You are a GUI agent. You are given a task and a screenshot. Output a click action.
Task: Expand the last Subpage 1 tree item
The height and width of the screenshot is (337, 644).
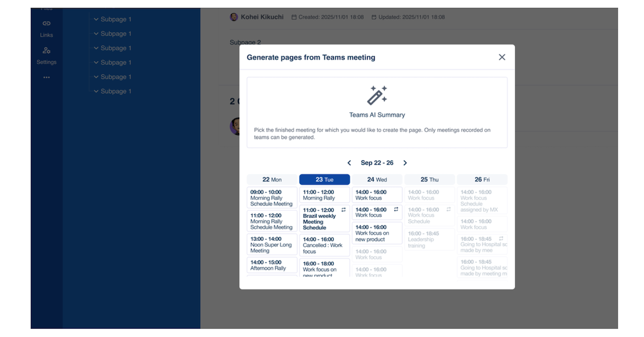click(x=97, y=91)
